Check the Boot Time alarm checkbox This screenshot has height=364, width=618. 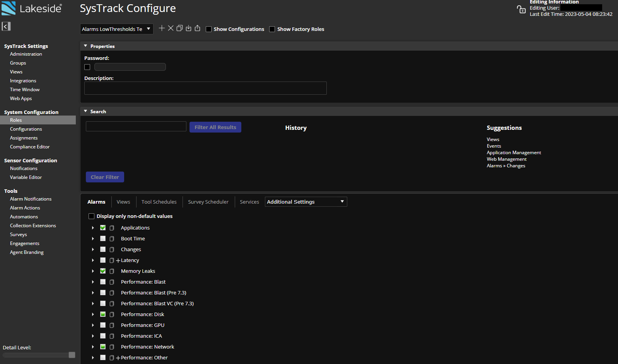click(103, 238)
